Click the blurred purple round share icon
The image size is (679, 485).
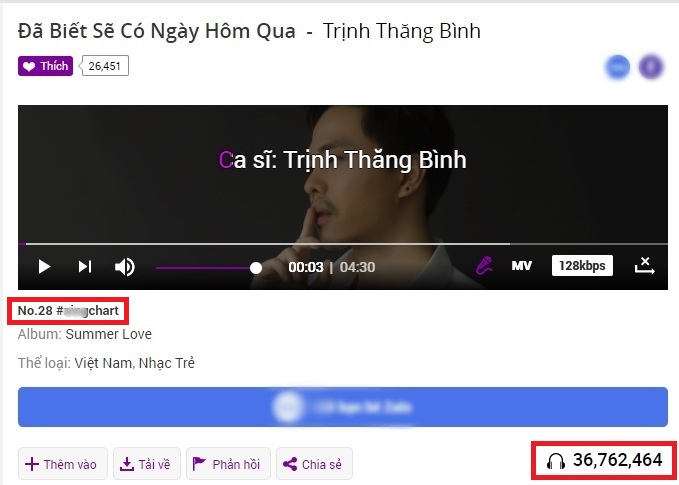tap(651, 68)
